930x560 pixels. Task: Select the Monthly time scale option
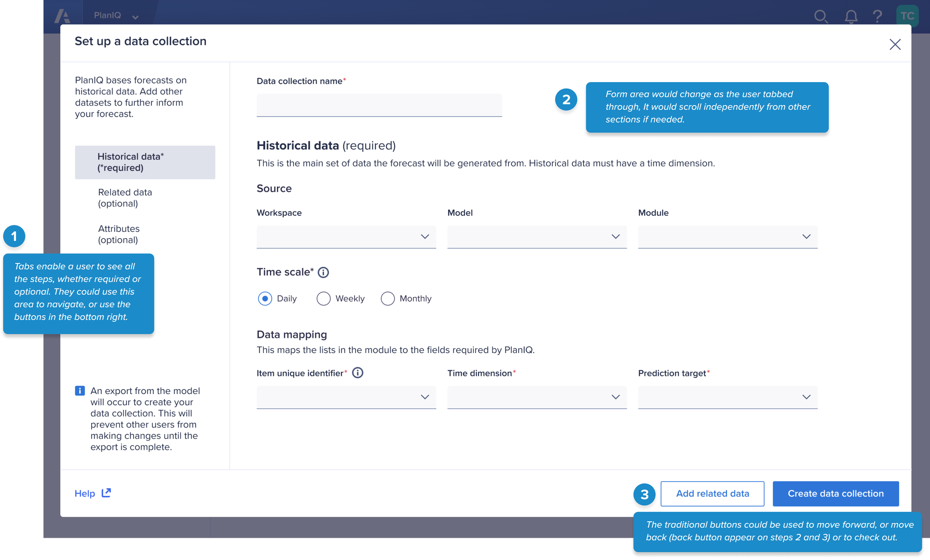tap(388, 299)
